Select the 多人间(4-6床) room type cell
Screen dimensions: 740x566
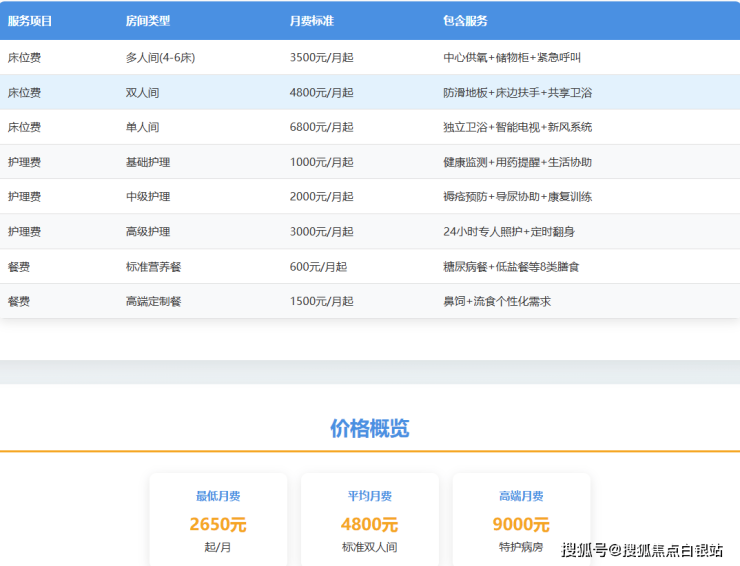pyautogui.click(x=160, y=58)
